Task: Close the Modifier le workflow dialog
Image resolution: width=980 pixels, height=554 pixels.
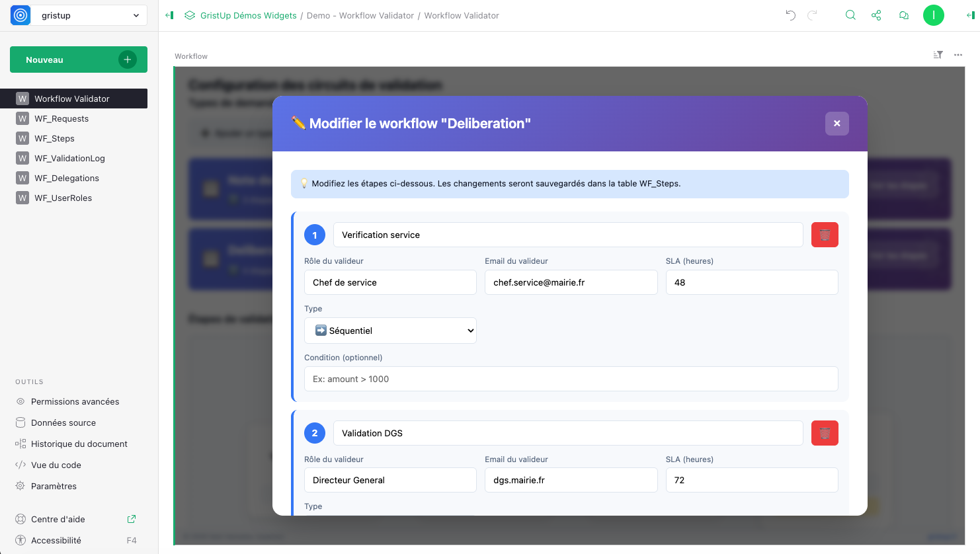Action: 837,124
